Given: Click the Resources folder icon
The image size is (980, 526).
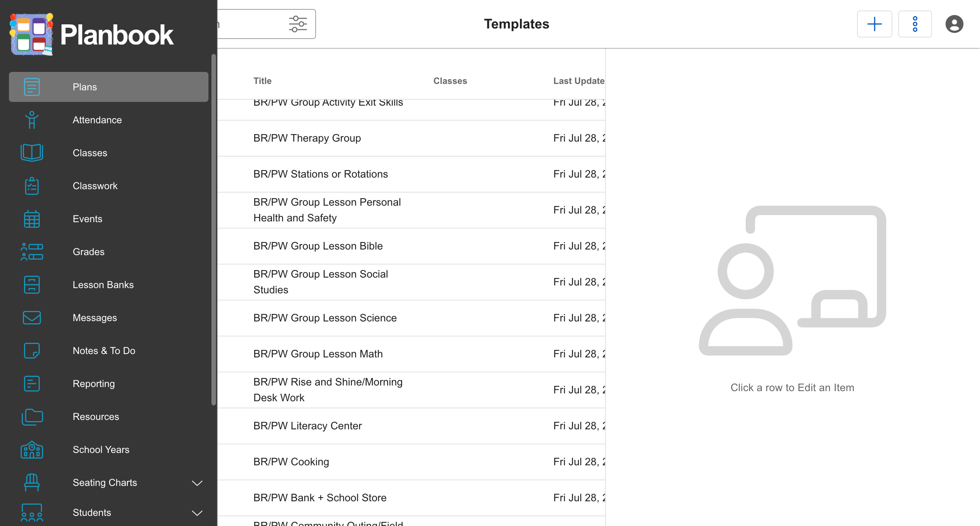Looking at the screenshot, I should [32, 417].
